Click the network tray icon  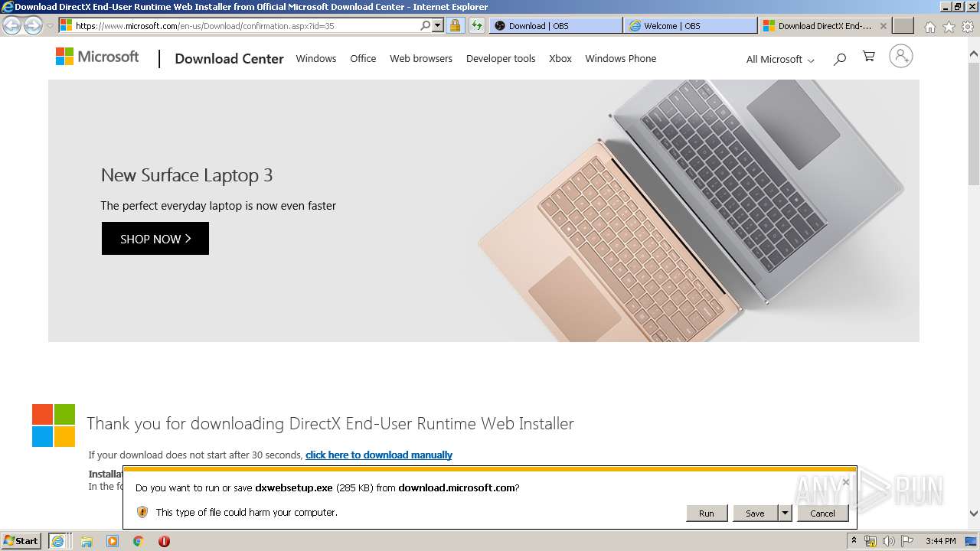tap(871, 541)
